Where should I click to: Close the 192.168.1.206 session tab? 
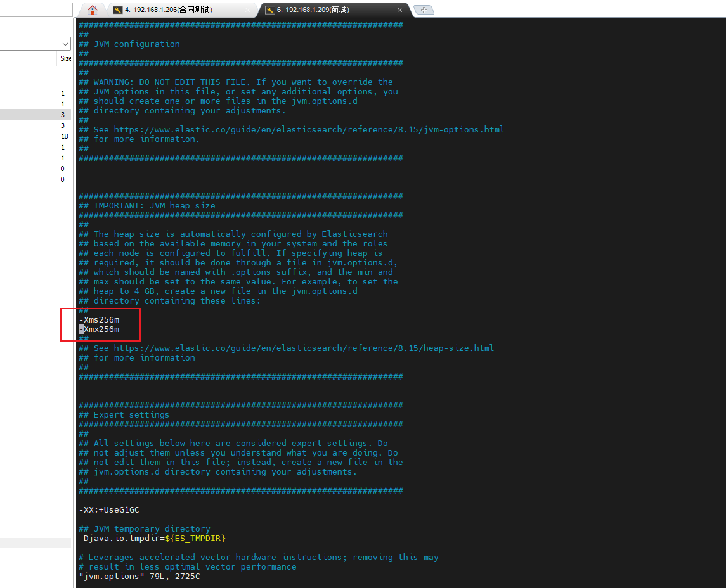click(x=248, y=10)
